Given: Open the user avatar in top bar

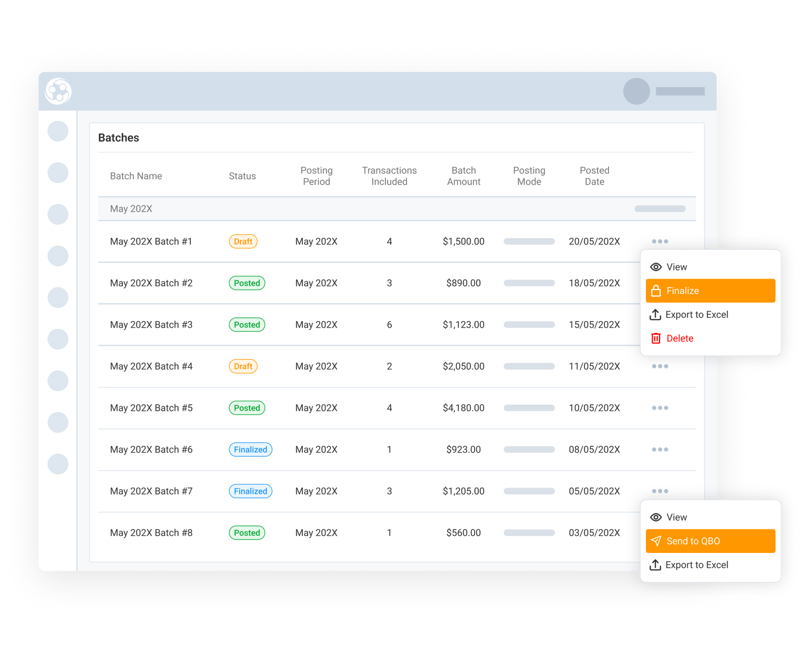Looking at the screenshot, I should click(x=636, y=91).
